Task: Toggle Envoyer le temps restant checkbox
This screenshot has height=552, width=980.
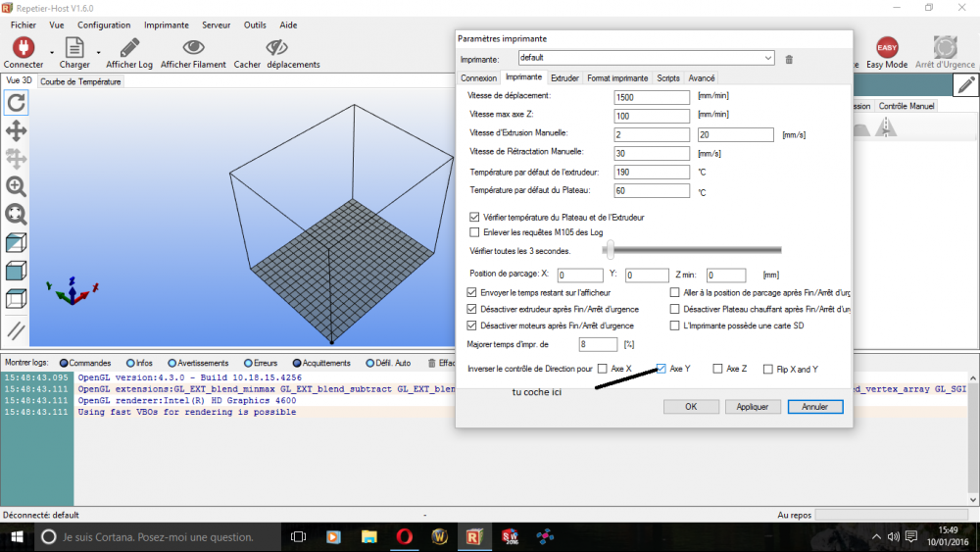Action: click(472, 292)
